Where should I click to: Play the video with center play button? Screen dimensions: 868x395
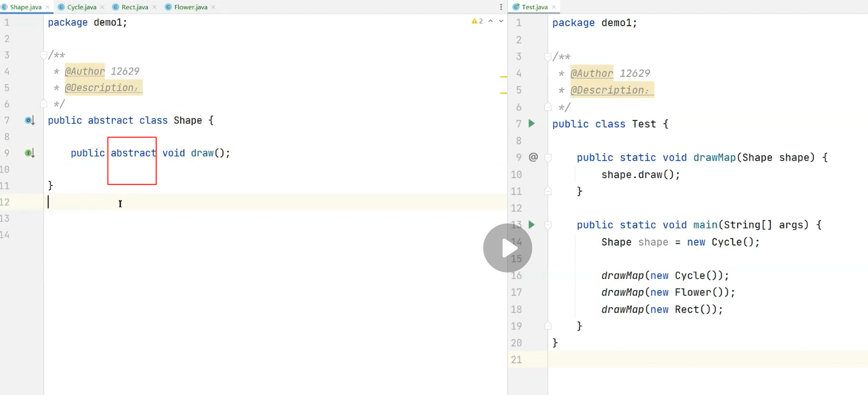click(508, 248)
